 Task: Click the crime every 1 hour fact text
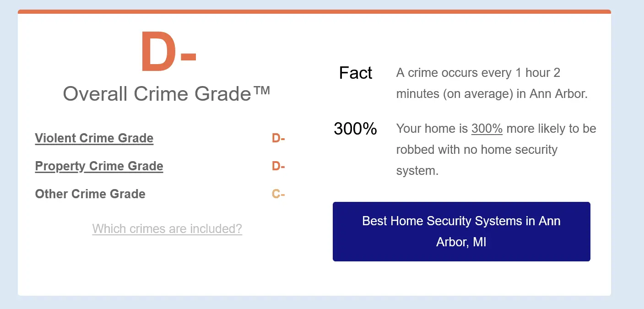(x=478, y=73)
